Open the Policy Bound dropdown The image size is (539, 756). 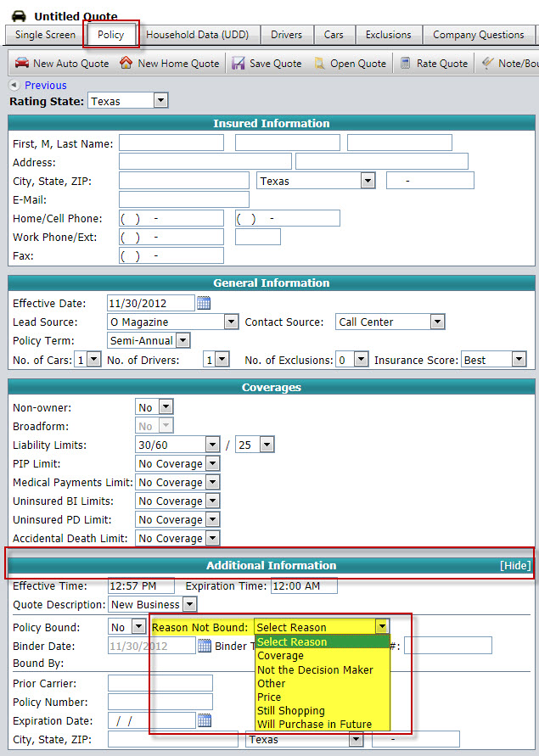[139, 627]
